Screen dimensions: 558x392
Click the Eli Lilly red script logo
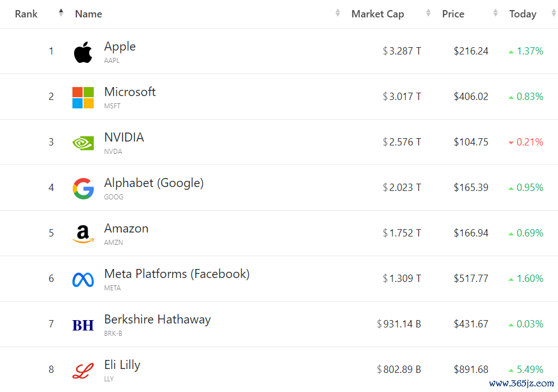coord(83,370)
